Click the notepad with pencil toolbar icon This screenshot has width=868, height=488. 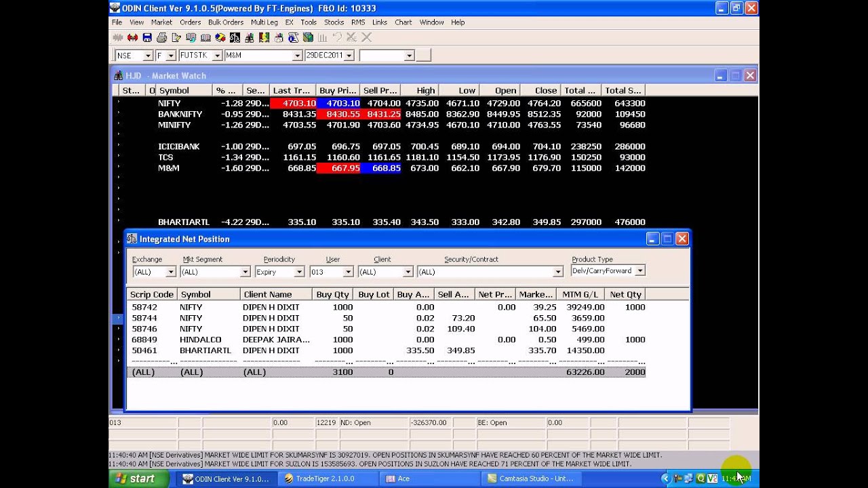(176, 38)
